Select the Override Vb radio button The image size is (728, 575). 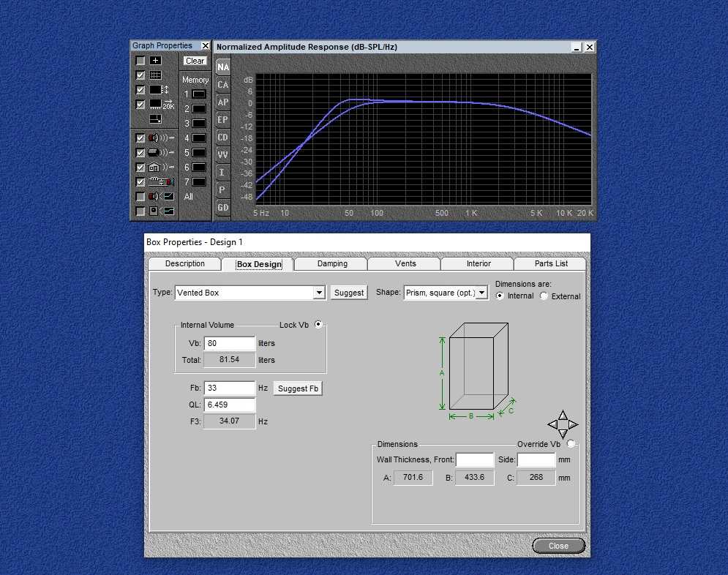[x=571, y=443]
